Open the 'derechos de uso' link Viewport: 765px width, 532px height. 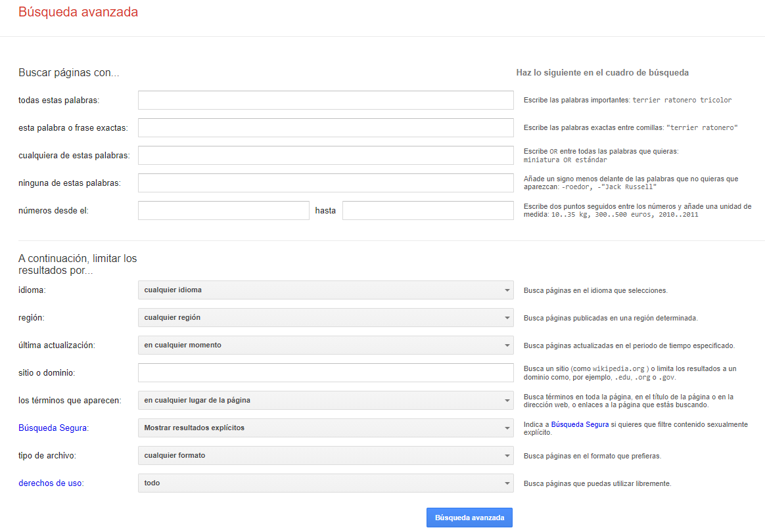pos(51,483)
